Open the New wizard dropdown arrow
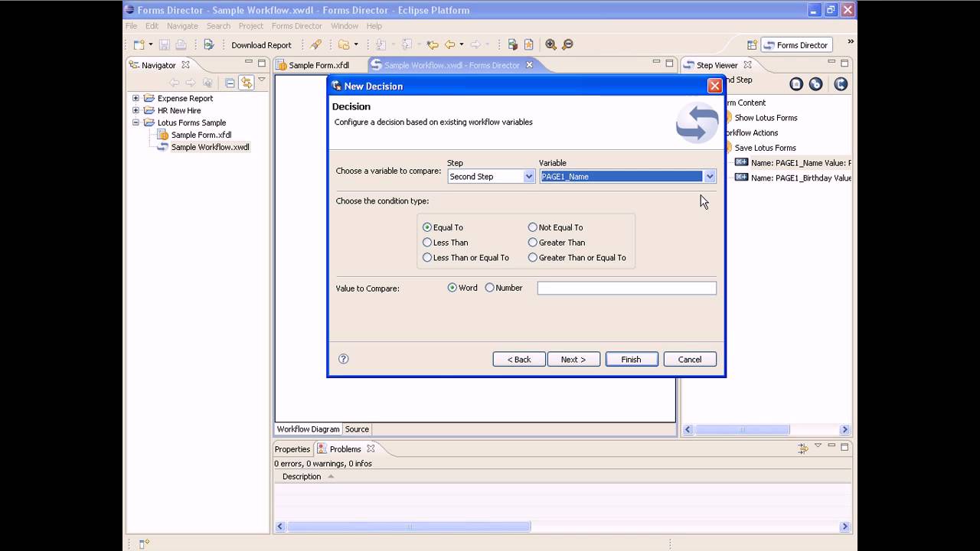The image size is (980, 551). tap(151, 45)
